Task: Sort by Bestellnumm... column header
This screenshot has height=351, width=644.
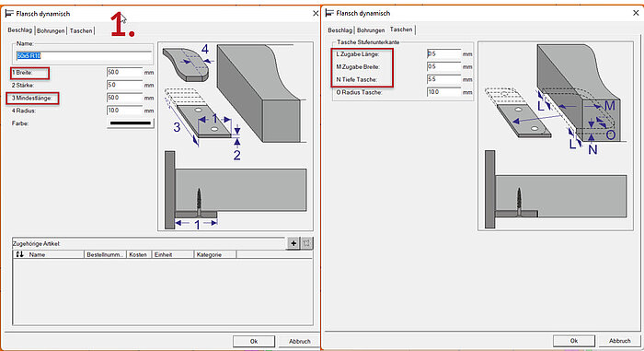Action: tap(105, 254)
